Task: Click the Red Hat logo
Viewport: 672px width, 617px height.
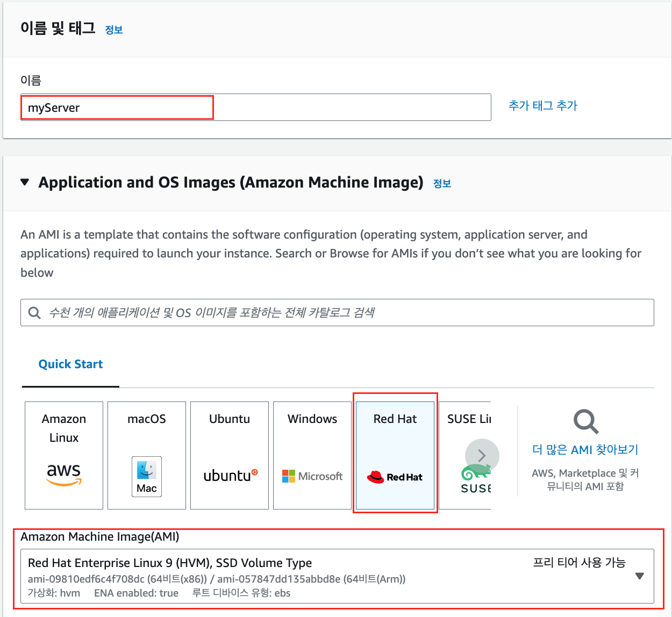Action: [395, 477]
